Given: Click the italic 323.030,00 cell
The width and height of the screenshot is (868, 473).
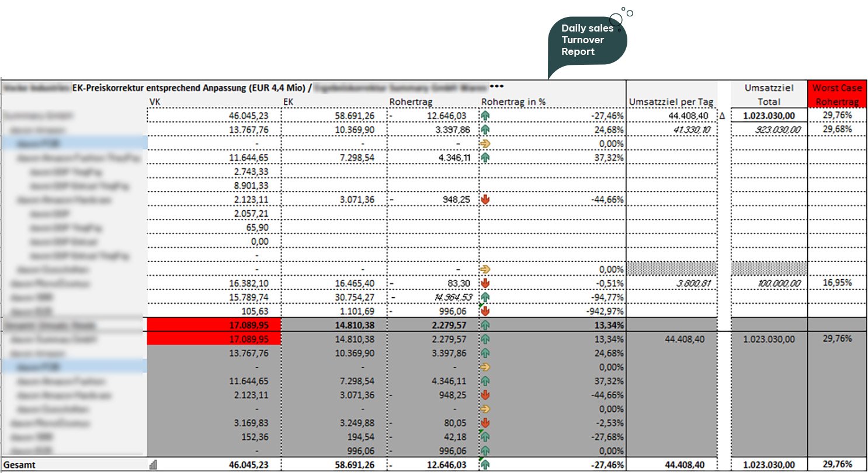Looking at the screenshot, I should (x=768, y=129).
